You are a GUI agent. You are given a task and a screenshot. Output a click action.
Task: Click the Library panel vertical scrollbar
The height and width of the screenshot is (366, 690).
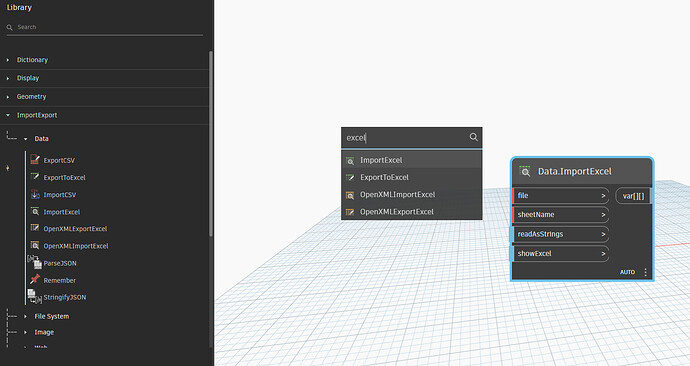(x=211, y=143)
